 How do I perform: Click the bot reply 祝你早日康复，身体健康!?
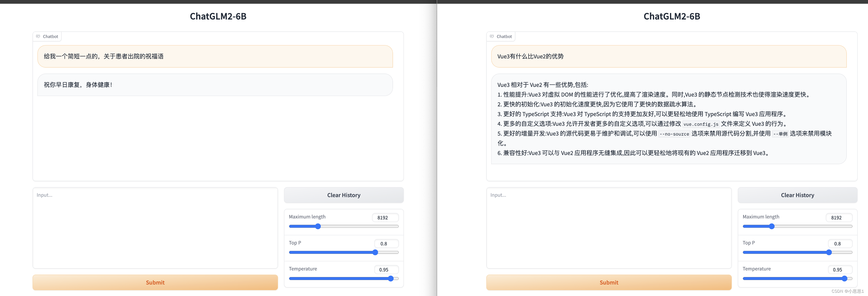(x=215, y=85)
